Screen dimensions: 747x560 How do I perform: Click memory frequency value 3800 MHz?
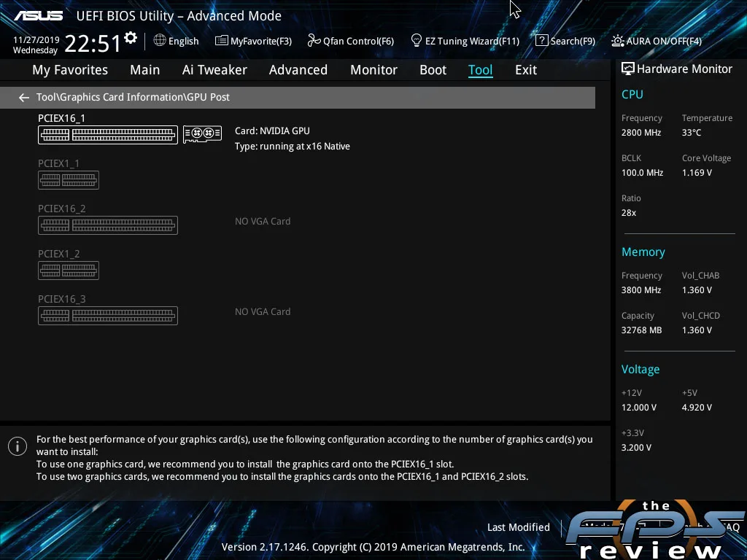pos(641,290)
